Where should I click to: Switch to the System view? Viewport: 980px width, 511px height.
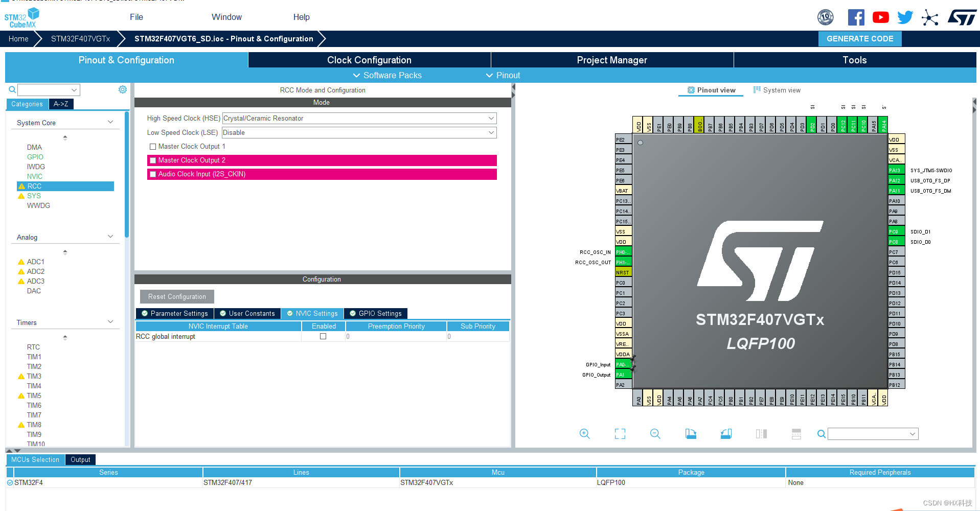[777, 90]
